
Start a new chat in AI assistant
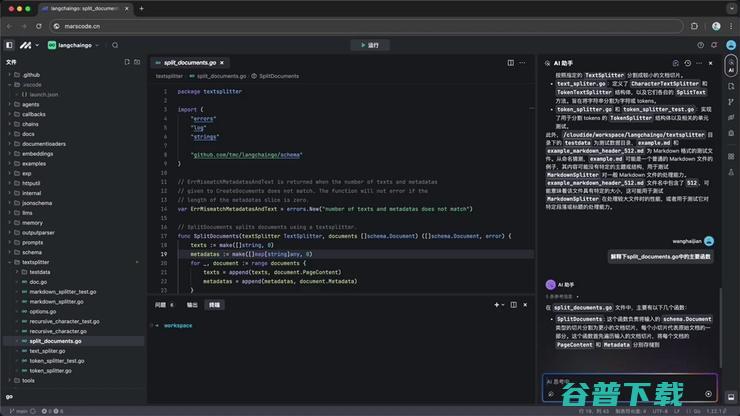[675, 63]
